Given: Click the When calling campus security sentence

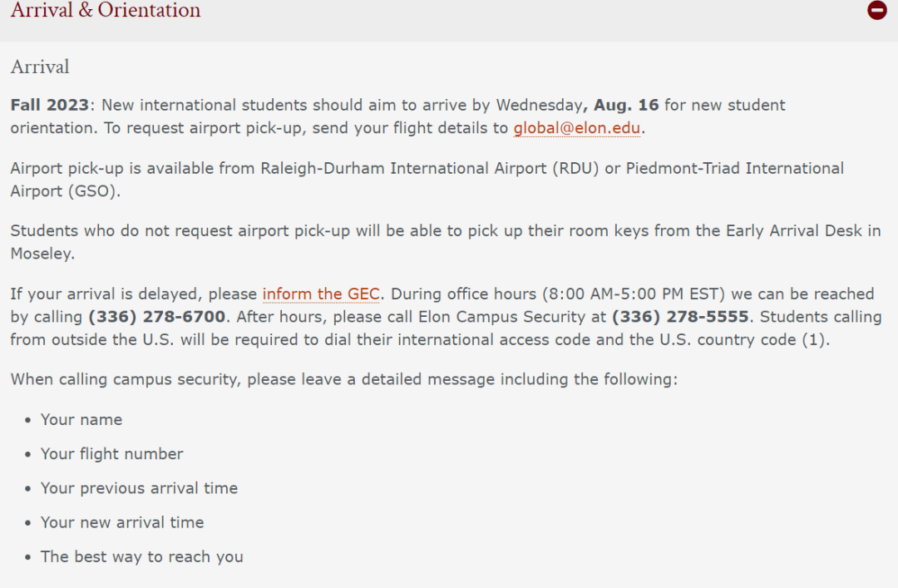Looking at the screenshot, I should tap(343, 379).
